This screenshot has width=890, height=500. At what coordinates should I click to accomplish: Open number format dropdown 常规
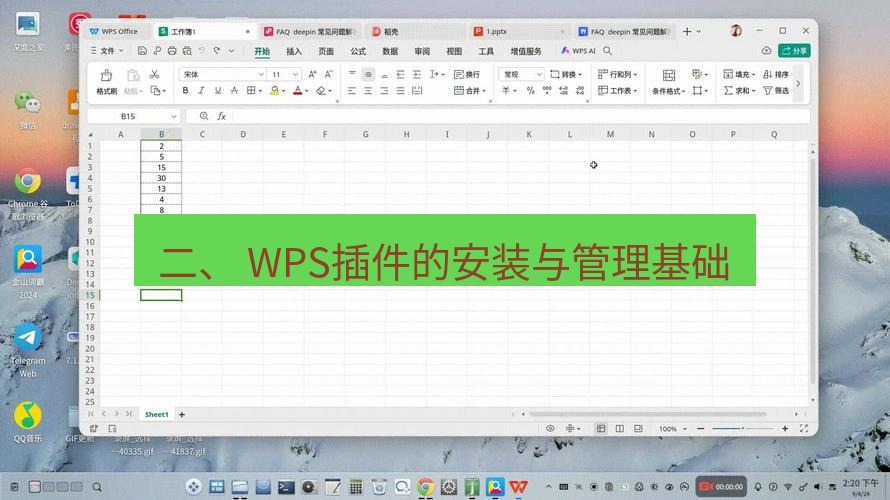click(x=539, y=74)
